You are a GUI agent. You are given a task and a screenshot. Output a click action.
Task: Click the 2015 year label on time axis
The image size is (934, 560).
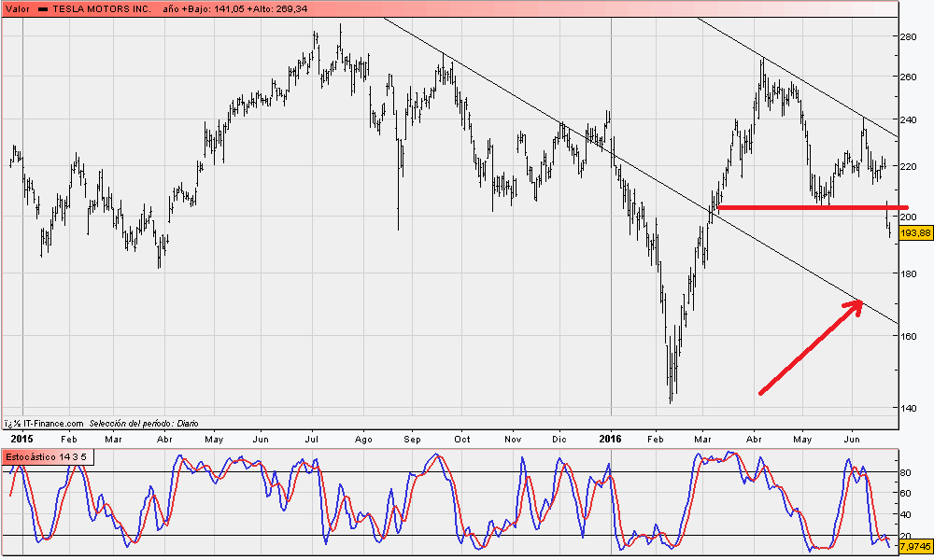tap(21, 438)
